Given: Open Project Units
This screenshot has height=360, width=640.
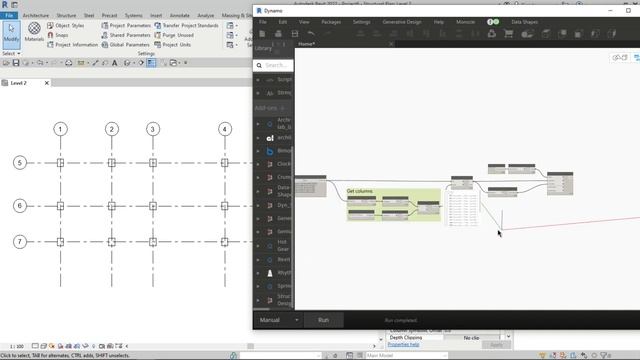Looking at the screenshot, I should click(x=172, y=44).
